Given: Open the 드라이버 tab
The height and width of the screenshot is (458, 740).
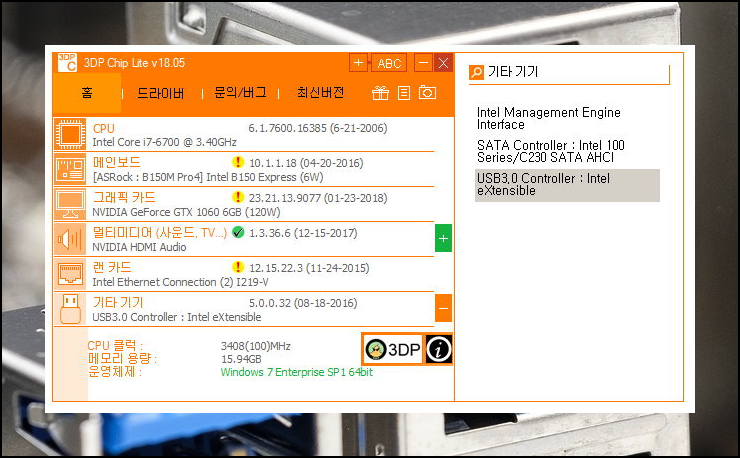Looking at the screenshot, I should coord(160,93).
